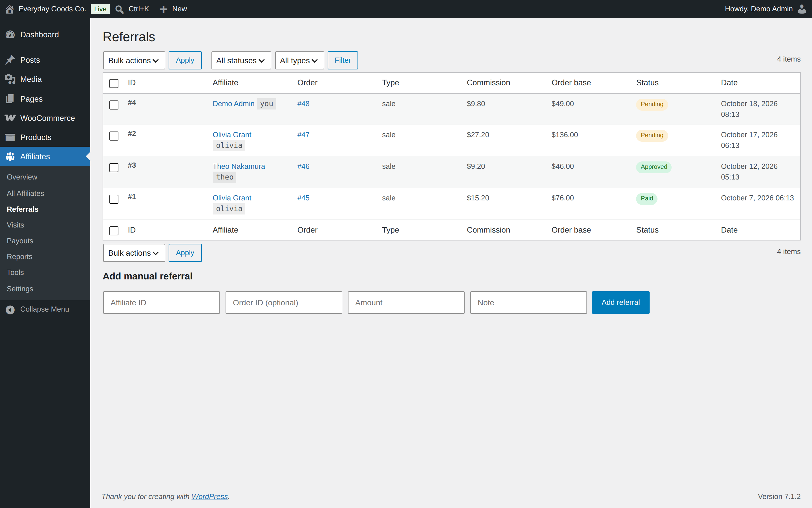812x508 pixels.
Task: Click the plus icon next to New
Action: (x=164, y=9)
